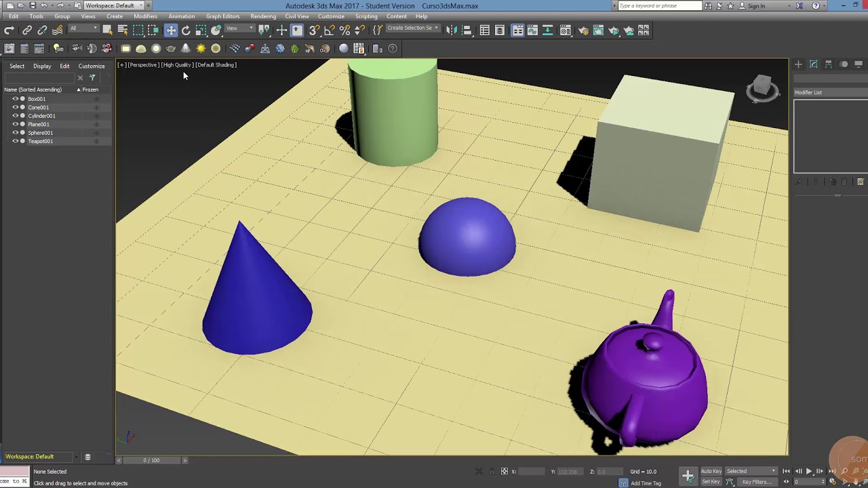Click the Select Object arrow tool
This screenshot has height=488, width=868.
click(x=107, y=30)
